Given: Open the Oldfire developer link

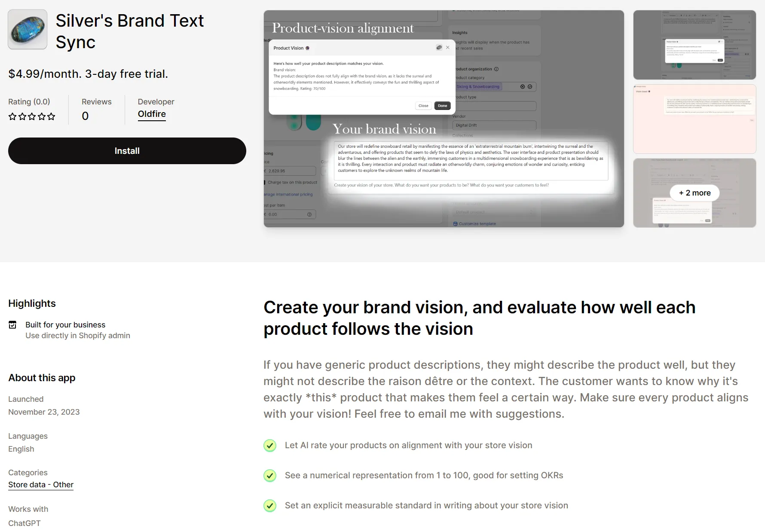Looking at the screenshot, I should tap(152, 114).
